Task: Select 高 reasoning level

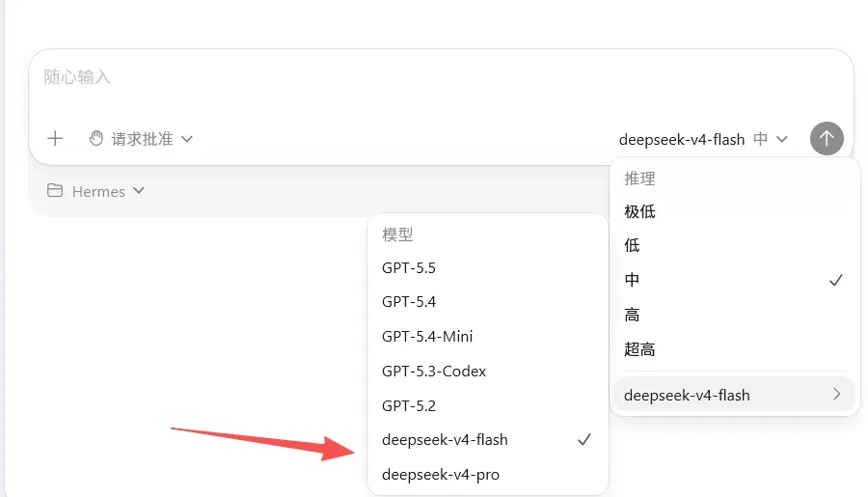Action: pos(734,315)
